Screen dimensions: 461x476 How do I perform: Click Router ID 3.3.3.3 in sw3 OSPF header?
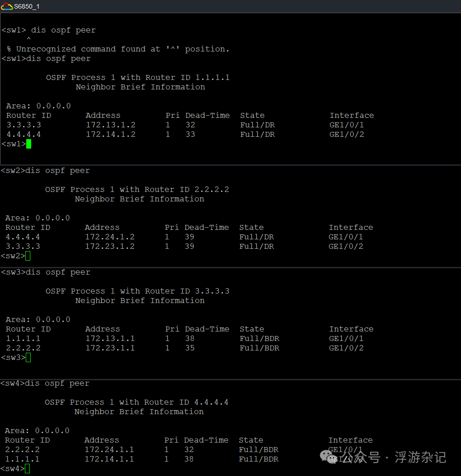pyautogui.click(x=212, y=291)
